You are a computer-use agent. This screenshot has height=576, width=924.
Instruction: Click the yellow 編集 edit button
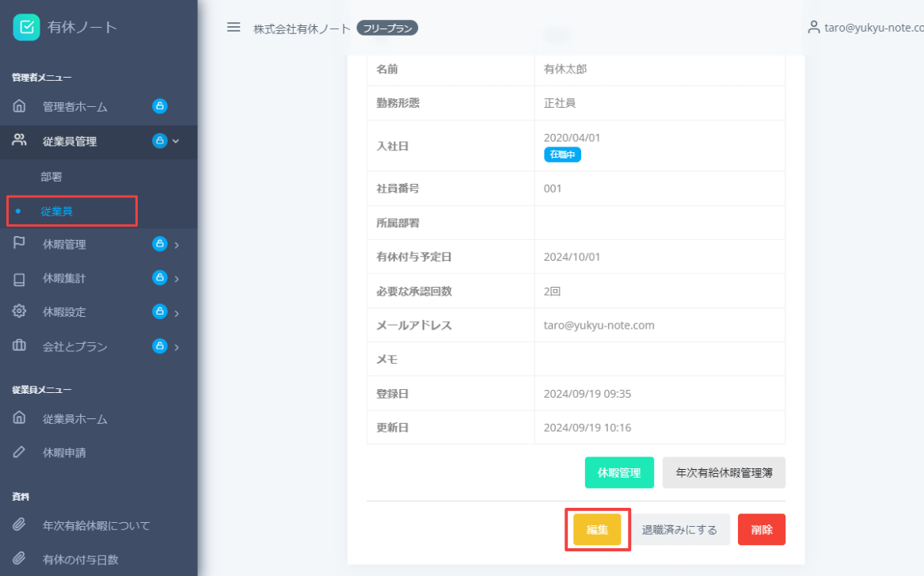[597, 528]
